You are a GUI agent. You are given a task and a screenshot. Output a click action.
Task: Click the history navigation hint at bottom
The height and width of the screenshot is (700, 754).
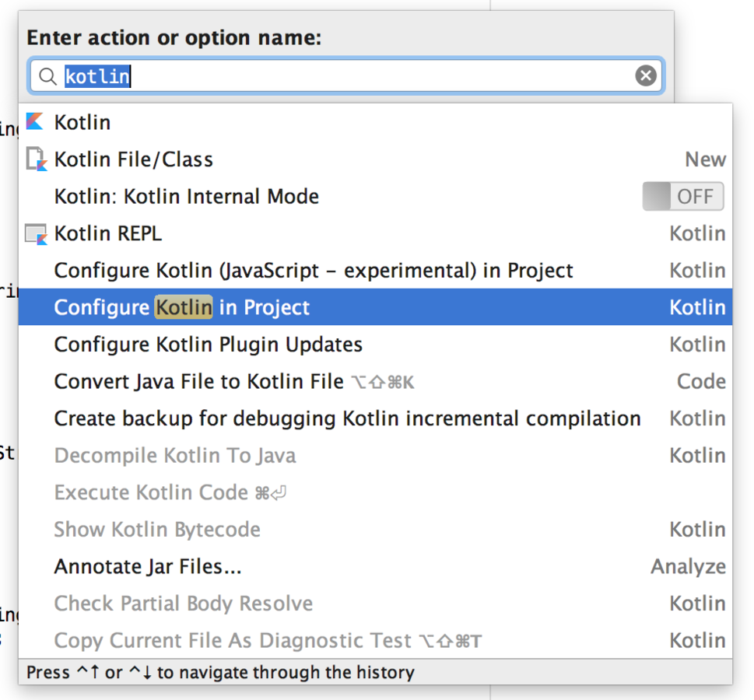click(220, 672)
